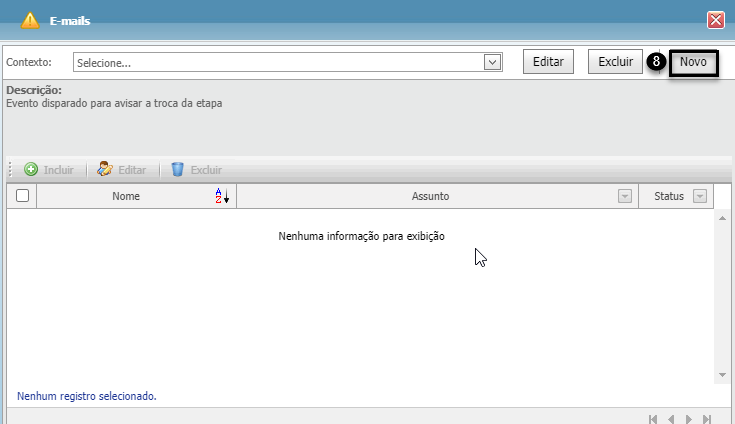Click the 'Evento disparado para avisar a troca da etapa' description

coord(114,103)
